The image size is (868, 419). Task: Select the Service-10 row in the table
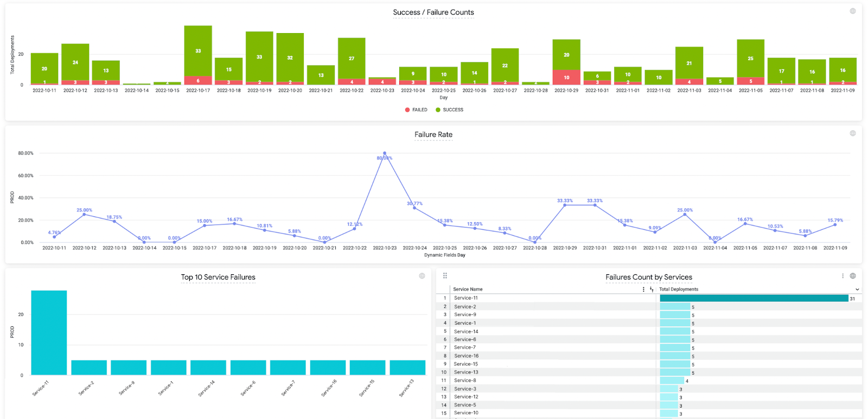coord(649,413)
